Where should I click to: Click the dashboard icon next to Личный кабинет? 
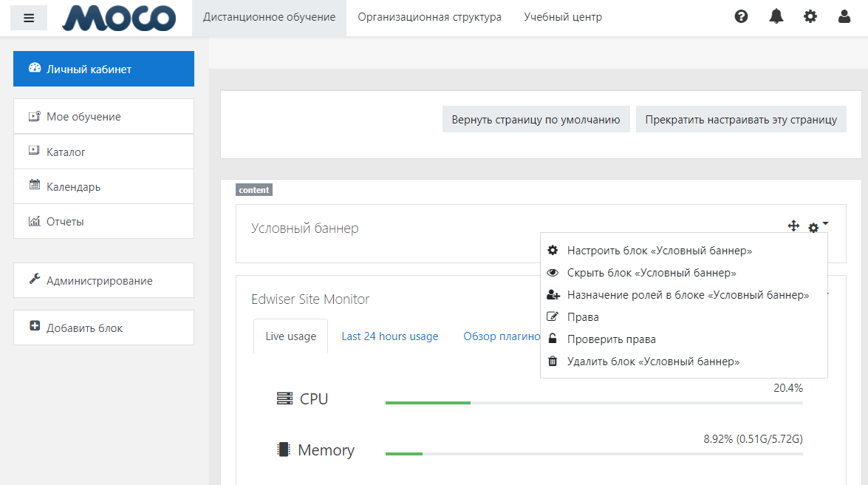[35, 68]
